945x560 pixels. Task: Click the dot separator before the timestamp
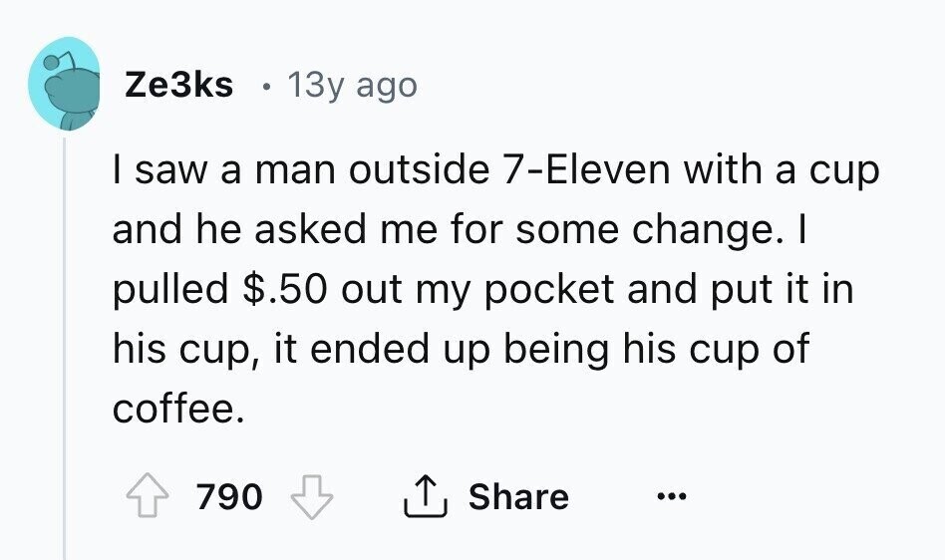[264, 86]
